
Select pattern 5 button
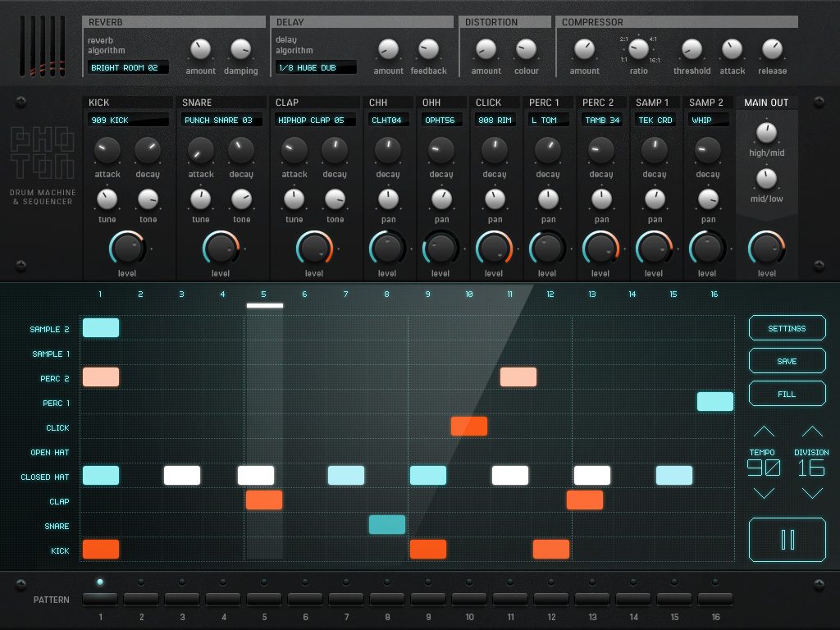click(x=264, y=600)
